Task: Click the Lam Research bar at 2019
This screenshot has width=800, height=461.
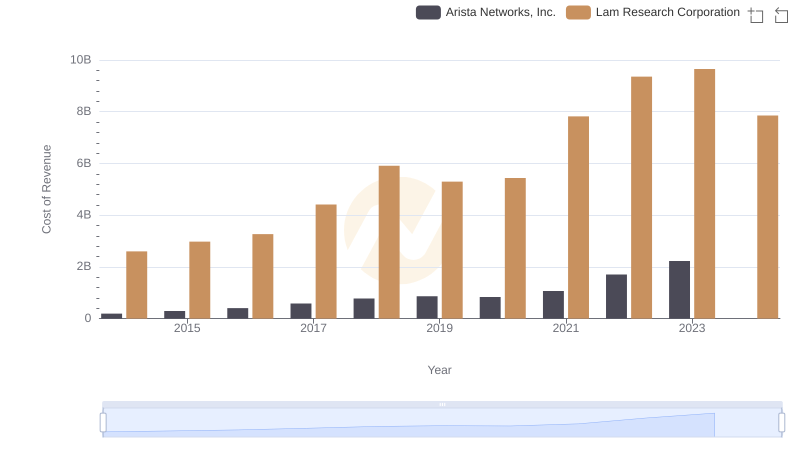Action: pos(452,250)
